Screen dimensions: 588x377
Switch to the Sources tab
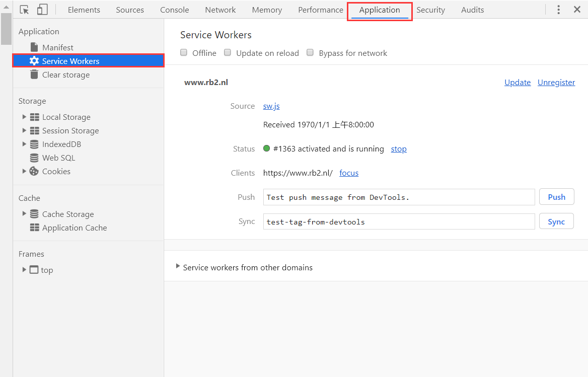tap(130, 10)
